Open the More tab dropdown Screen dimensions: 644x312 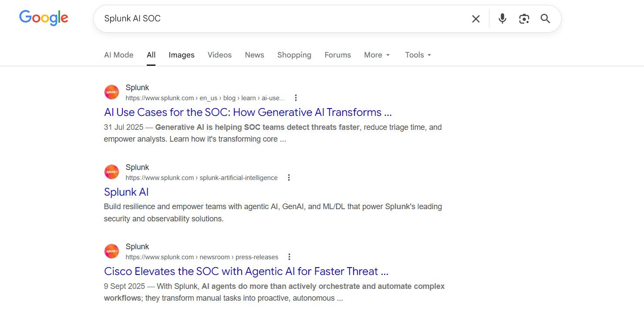pos(376,55)
